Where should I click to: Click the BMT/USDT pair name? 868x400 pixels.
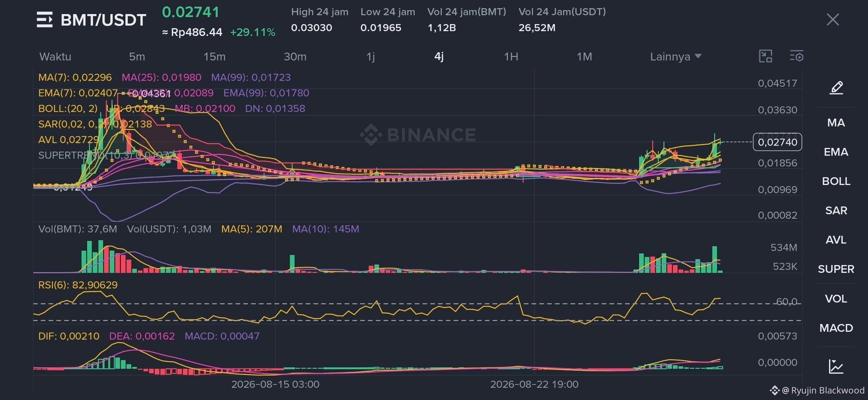click(x=103, y=20)
